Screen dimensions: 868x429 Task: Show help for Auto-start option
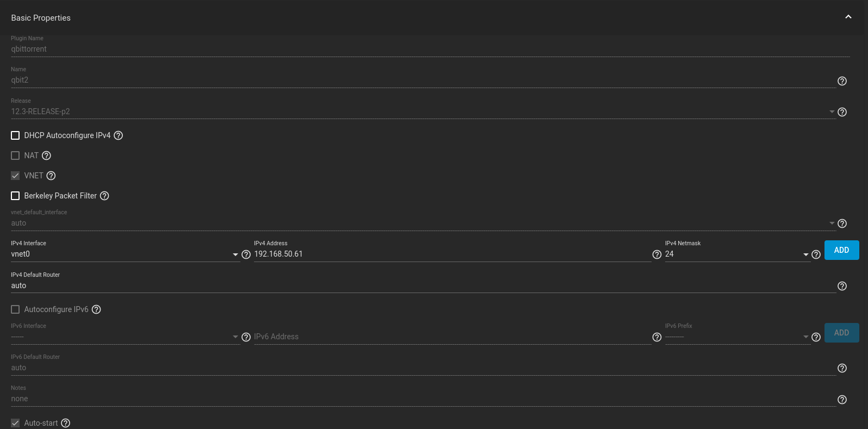(65, 423)
